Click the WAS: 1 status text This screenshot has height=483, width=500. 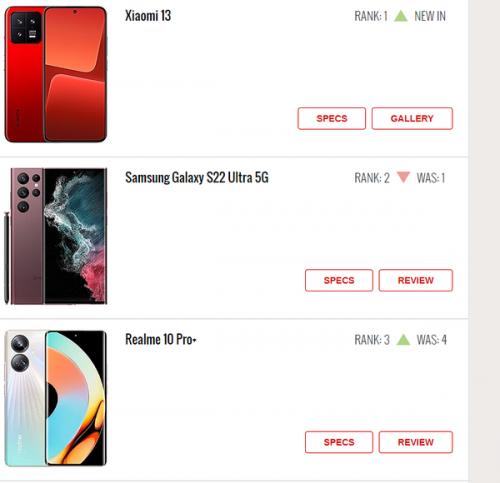tap(431, 178)
